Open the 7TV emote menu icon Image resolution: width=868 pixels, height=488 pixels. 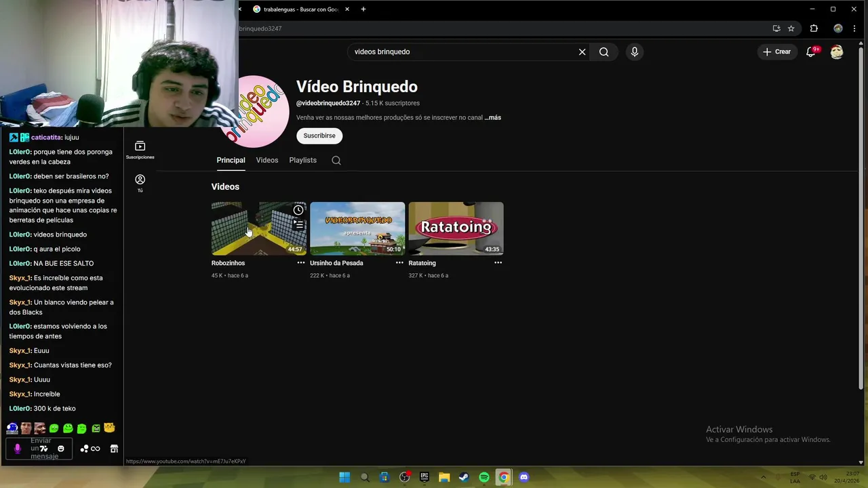[44, 449]
